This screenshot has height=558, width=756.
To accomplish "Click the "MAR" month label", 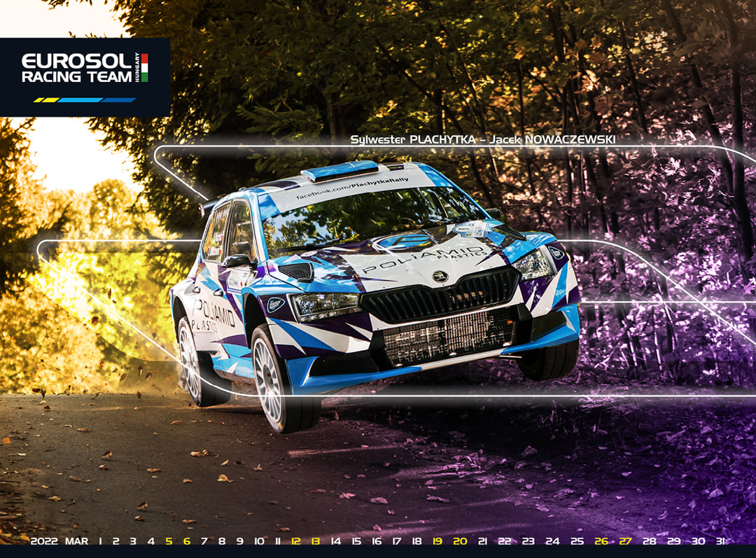I will (x=77, y=541).
